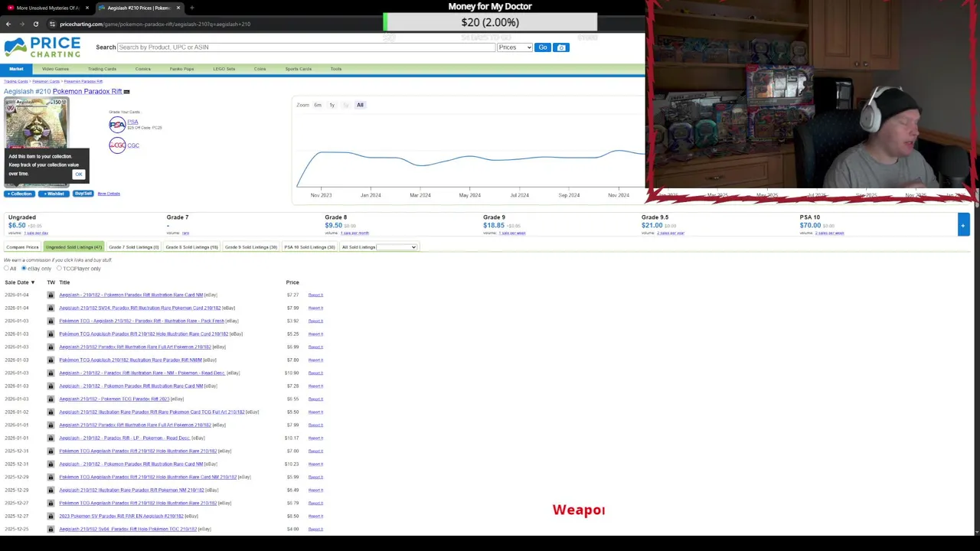Open the Market menu
The width and height of the screenshot is (980, 551).
(16, 69)
